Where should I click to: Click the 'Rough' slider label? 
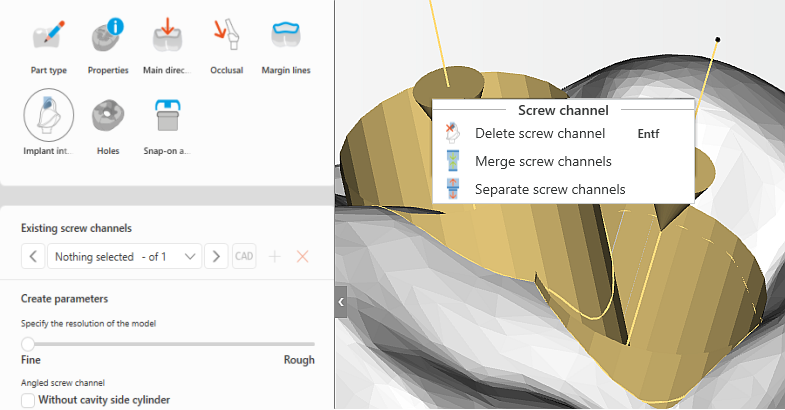[299, 360]
